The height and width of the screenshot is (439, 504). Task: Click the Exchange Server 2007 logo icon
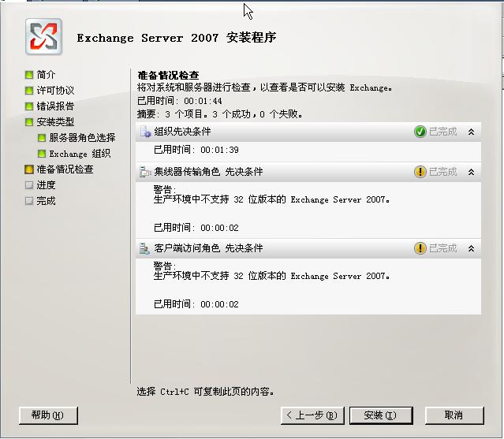coord(43,36)
